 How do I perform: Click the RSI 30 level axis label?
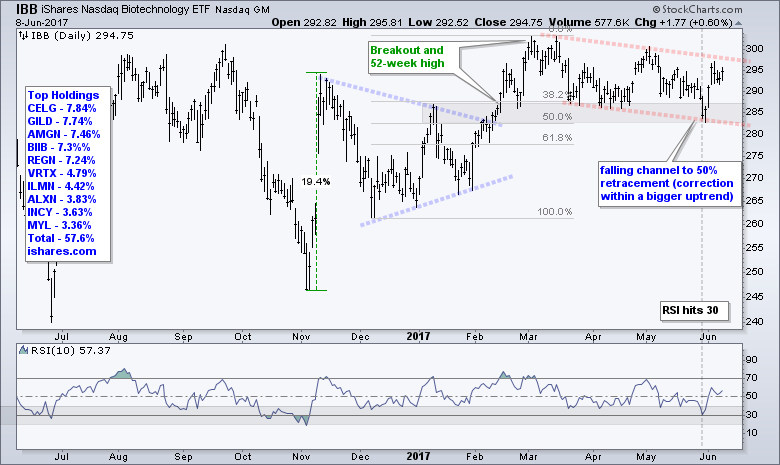point(751,415)
